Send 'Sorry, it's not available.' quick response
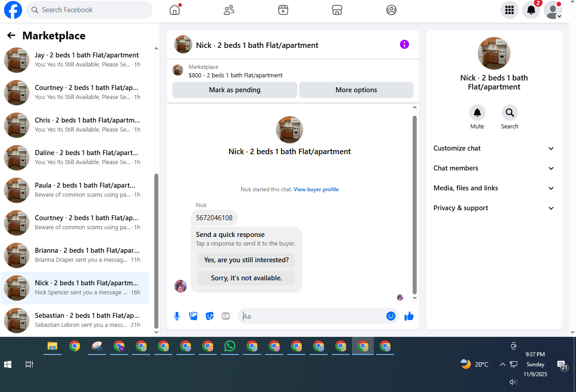This screenshot has height=392, width=576. (246, 278)
